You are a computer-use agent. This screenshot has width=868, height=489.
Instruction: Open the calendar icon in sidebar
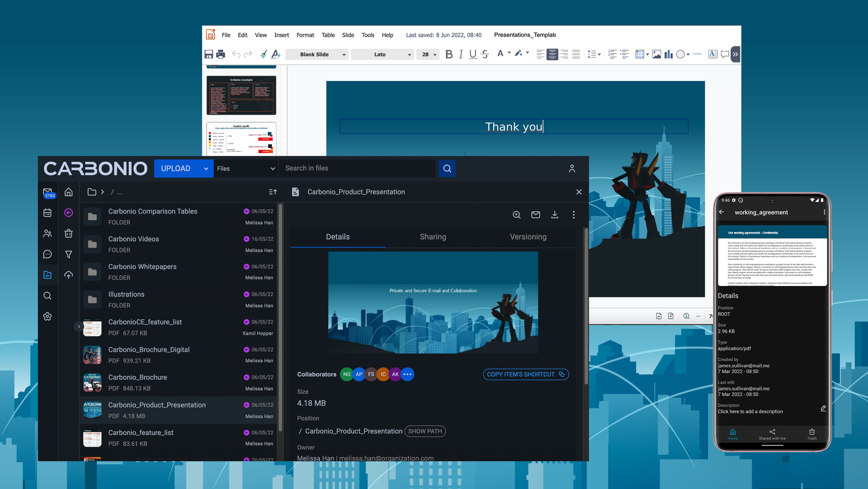click(47, 213)
